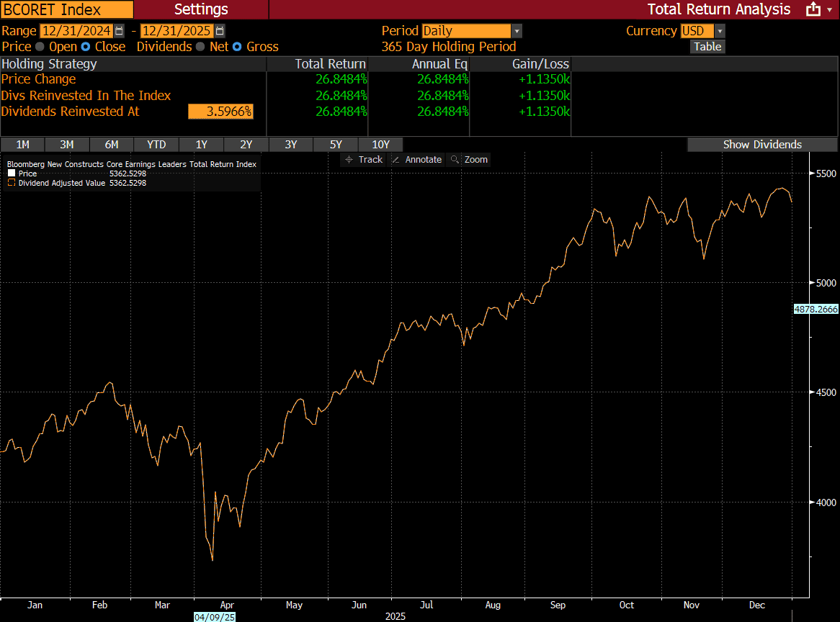This screenshot has width=840, height=622.
Task: Select the Open price radio button
Action: [40, 47]
